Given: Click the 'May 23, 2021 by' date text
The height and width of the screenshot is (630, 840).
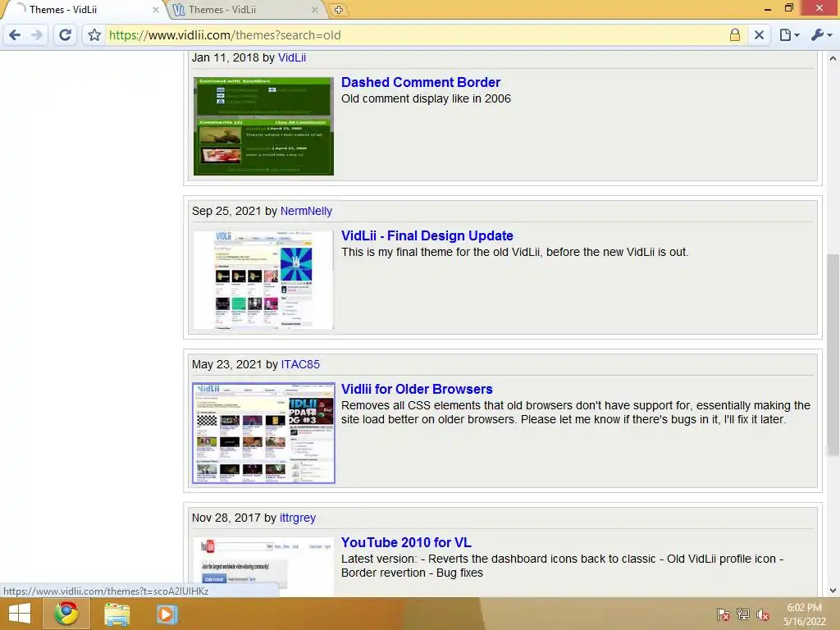Looking at the screenshot, I should [x=235, y=364].
